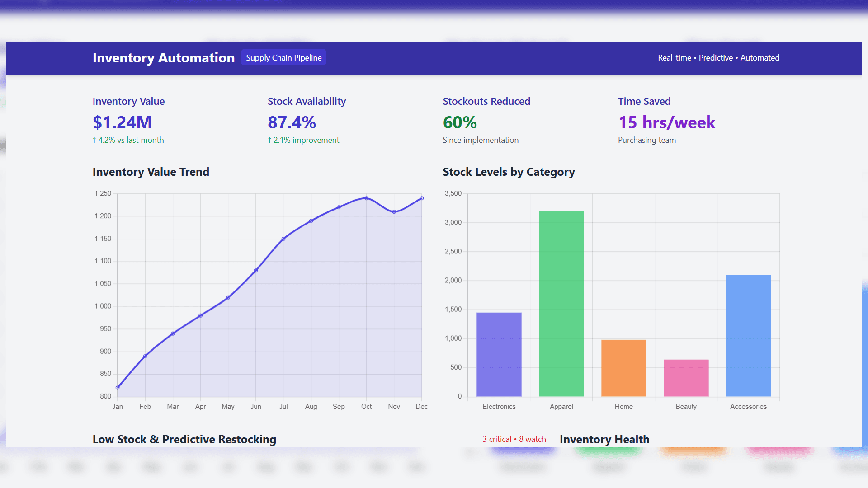Screen dimensions: 868x488
Task: Click the Automated status label
Action: (760, 58)
